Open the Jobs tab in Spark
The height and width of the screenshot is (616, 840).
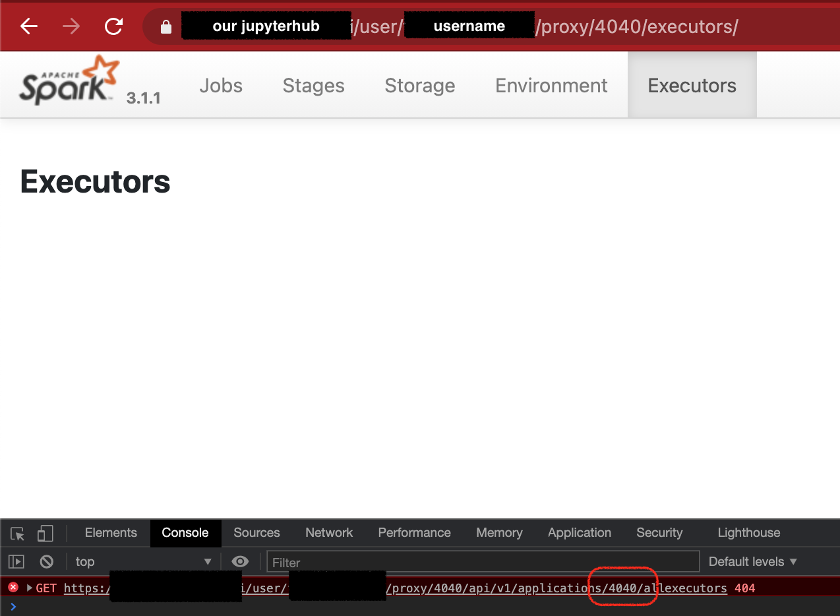pyautogui.click(x=221, y=86)
